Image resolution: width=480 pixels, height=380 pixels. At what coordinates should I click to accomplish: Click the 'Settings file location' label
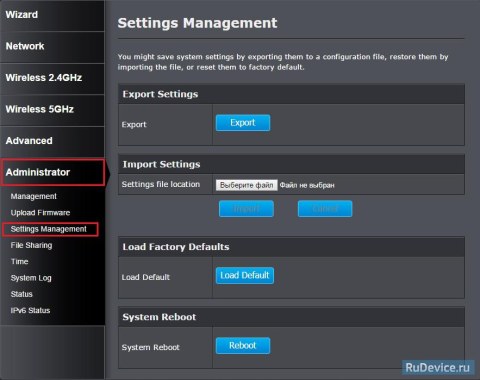(x=161, y=184)
